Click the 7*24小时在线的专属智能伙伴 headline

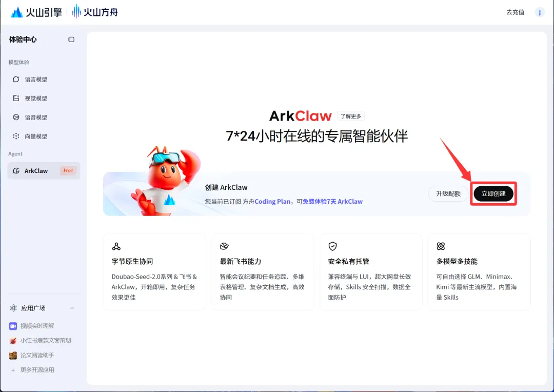316,136
